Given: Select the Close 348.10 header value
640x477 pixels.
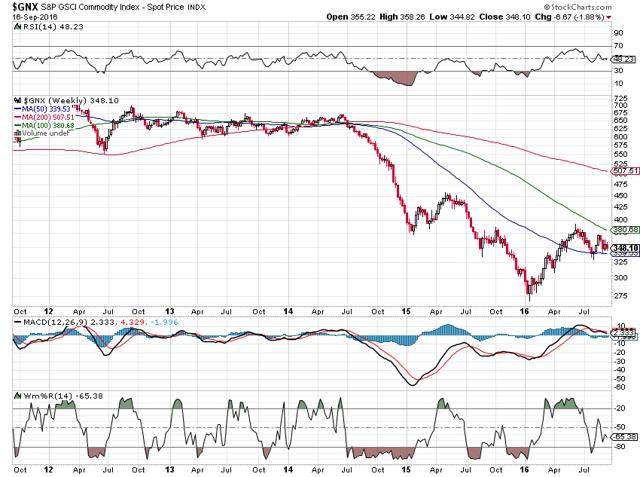Looking at the screenshot, I should click(504, 17).
